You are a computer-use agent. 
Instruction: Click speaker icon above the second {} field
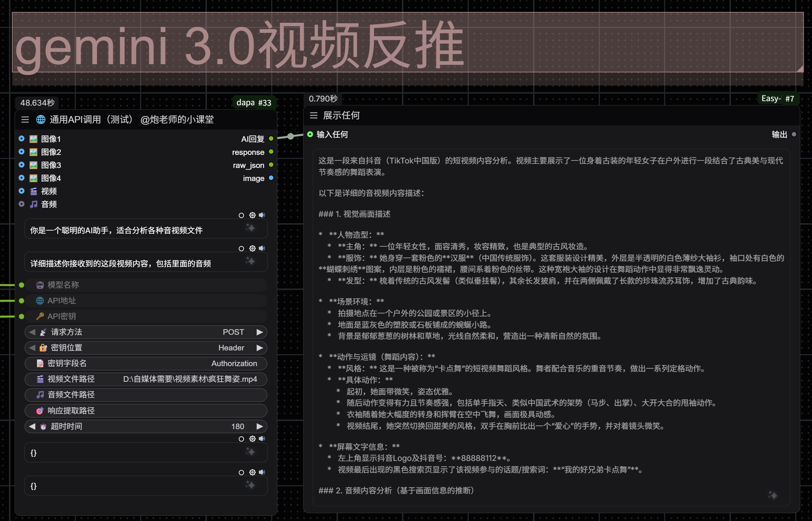[262, 472]
